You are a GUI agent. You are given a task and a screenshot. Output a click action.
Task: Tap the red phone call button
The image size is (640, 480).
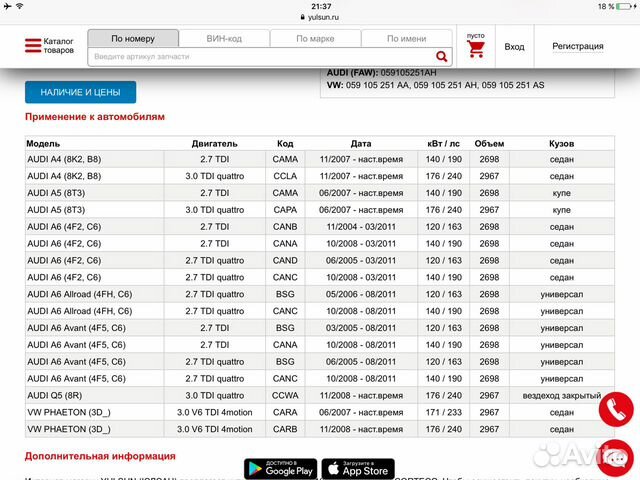[x=616, y=409]
